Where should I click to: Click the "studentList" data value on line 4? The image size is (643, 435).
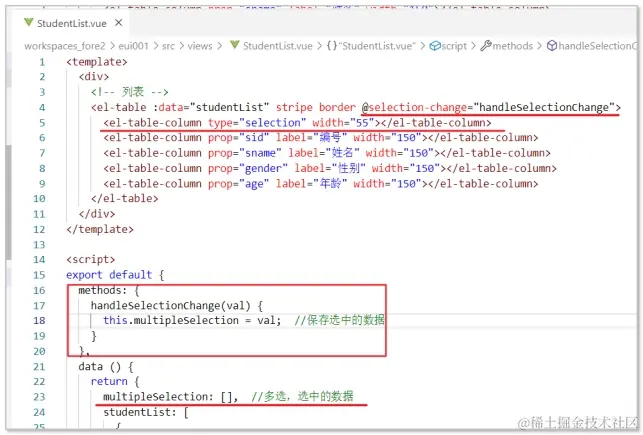coord(230,107)
